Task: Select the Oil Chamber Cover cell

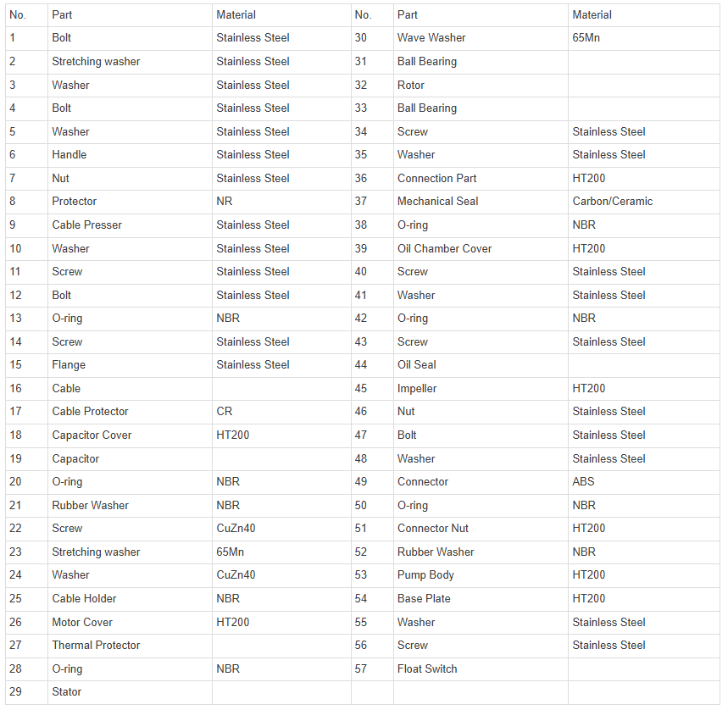Action: 480,249
